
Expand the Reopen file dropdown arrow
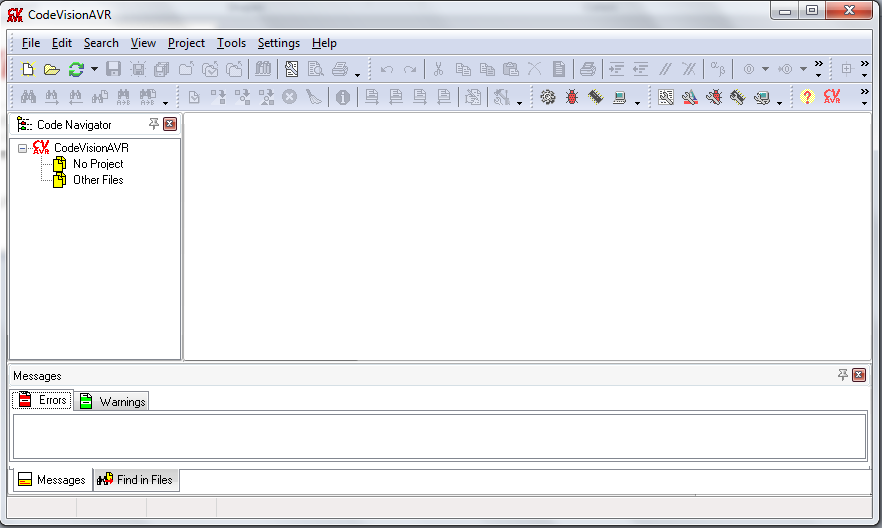(x=94, y=69)
